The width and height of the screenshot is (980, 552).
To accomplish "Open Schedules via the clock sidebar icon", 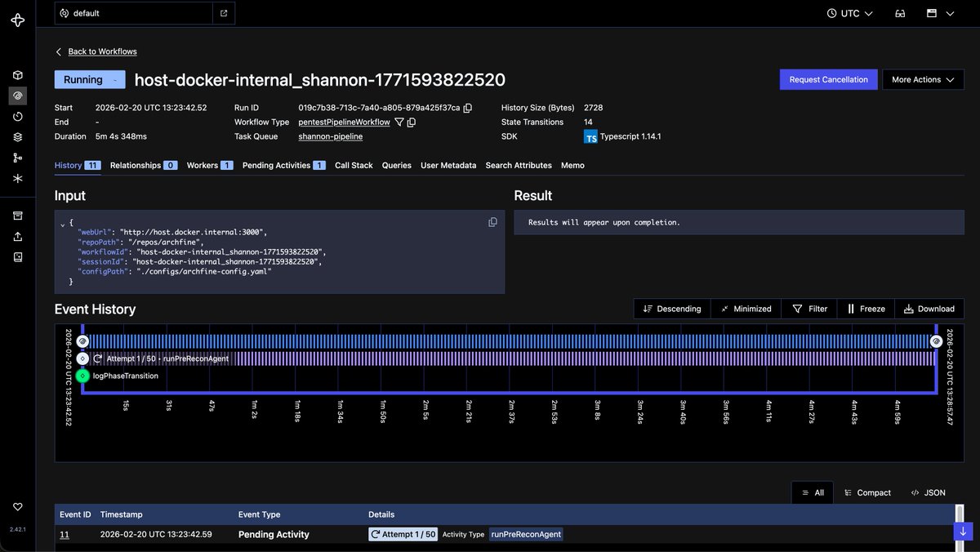I will [17, 117].
